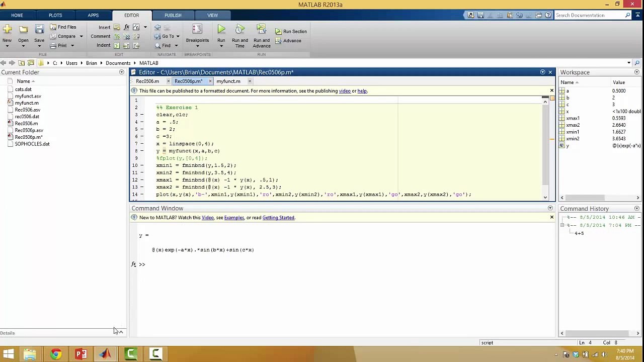
Task: Open the Examples link in Command Window
Action: [x=234, y=218]
